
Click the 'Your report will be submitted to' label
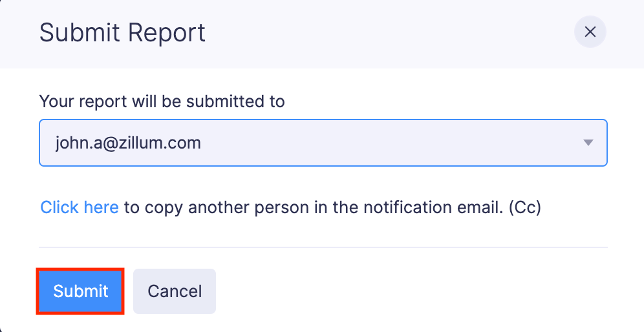point(162,101)
